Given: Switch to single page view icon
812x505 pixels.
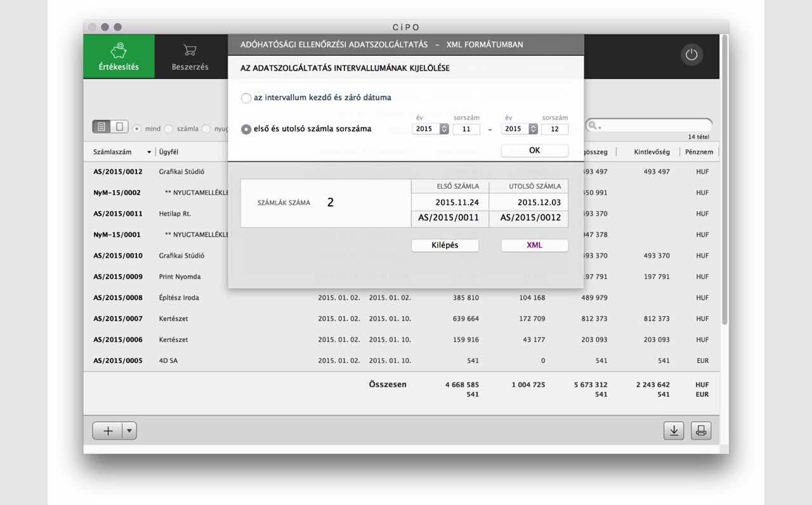Looking at the screenshot, I should point(119,127).
